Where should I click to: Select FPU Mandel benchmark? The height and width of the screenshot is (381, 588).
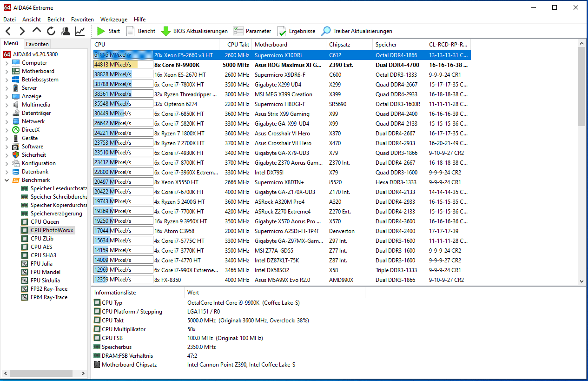tap(40, 272)
